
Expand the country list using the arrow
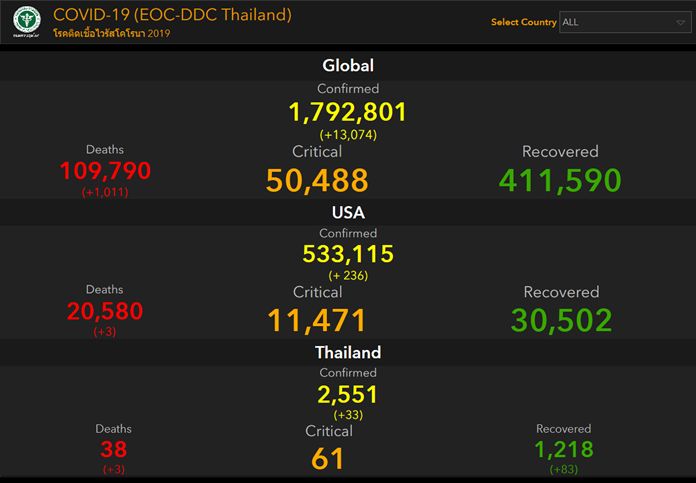coord(680,22)
